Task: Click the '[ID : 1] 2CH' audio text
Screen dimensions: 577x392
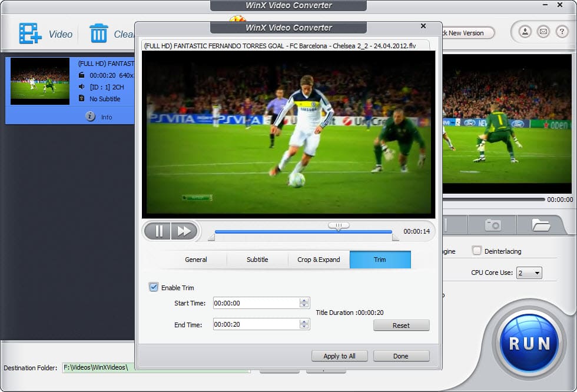Action: pos(107,87)
